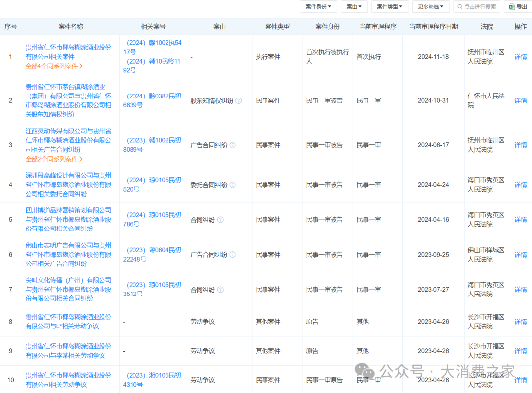Expand 全部4个同系列案件 in row 1

pyautogui.click(x=54, y=66)
